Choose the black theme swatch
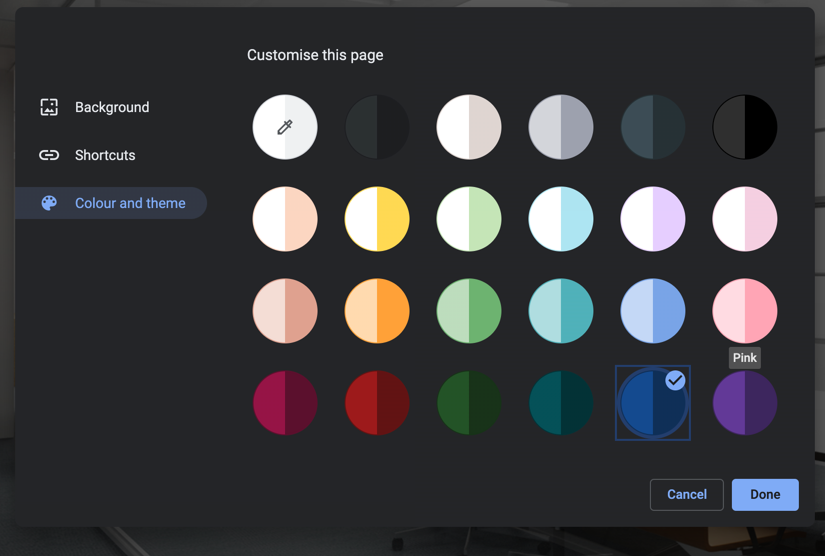Image resolution: width=825 pixels, height=556 pixels. tap(745, 127)
